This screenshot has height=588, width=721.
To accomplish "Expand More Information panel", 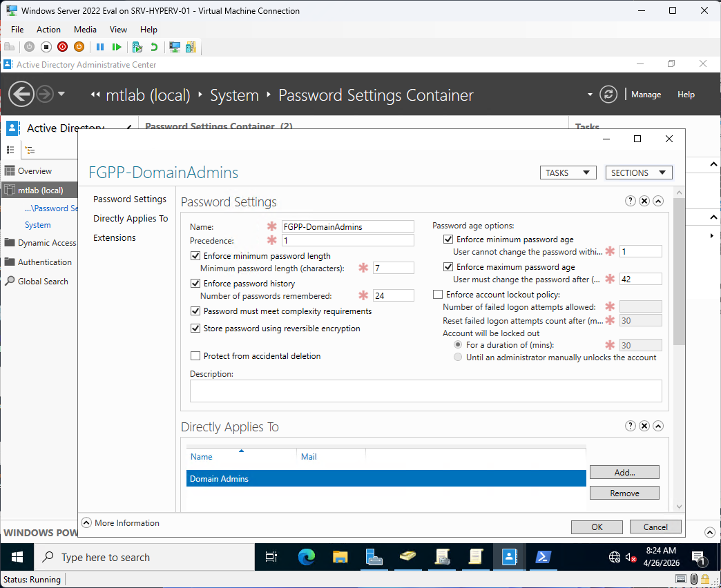I will click(x=86, y=522).
